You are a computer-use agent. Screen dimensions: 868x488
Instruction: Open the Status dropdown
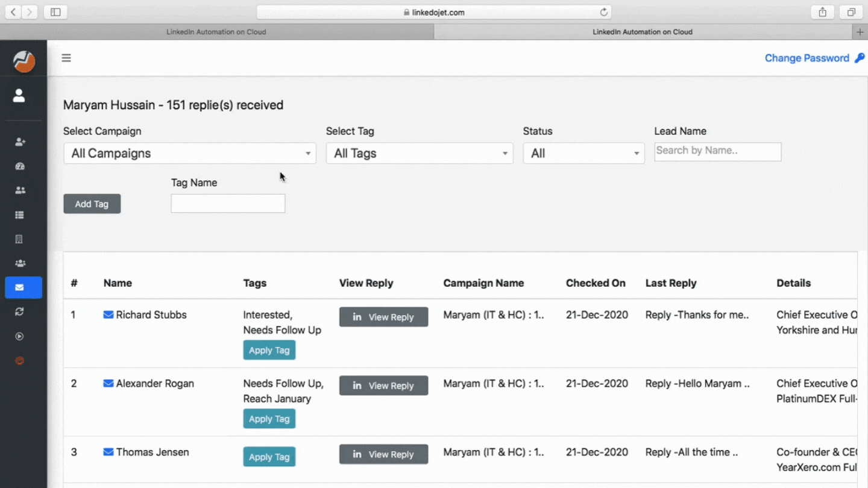(x=583, y=153)
